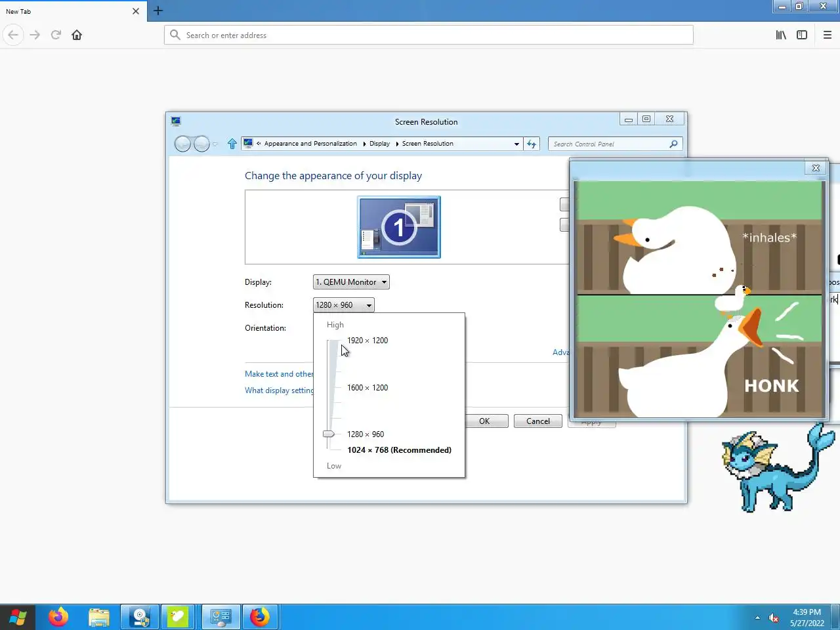Switch to Control Panel taskbar button
This screenshot has height=630, width=840.
(x=221, y=618)
